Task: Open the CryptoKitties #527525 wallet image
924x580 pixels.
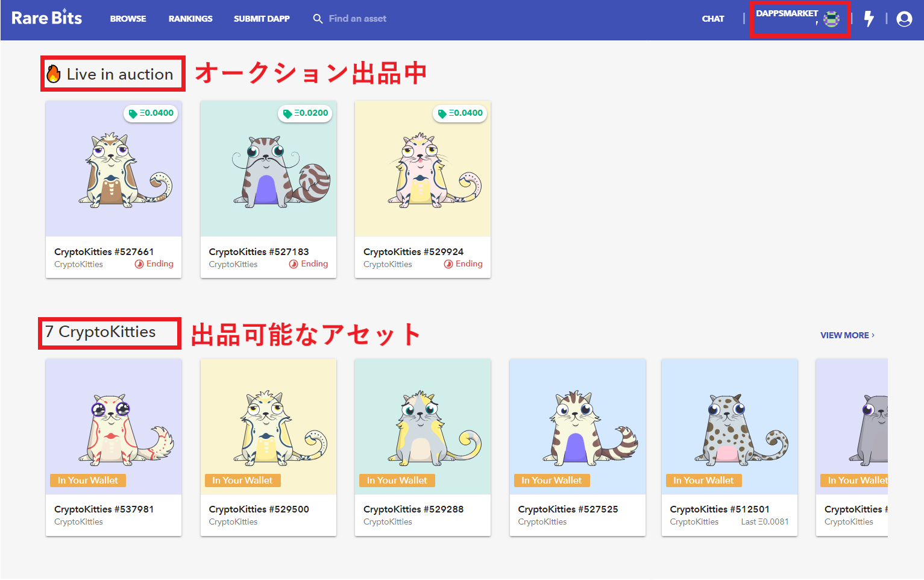Action: click(577, 427)
